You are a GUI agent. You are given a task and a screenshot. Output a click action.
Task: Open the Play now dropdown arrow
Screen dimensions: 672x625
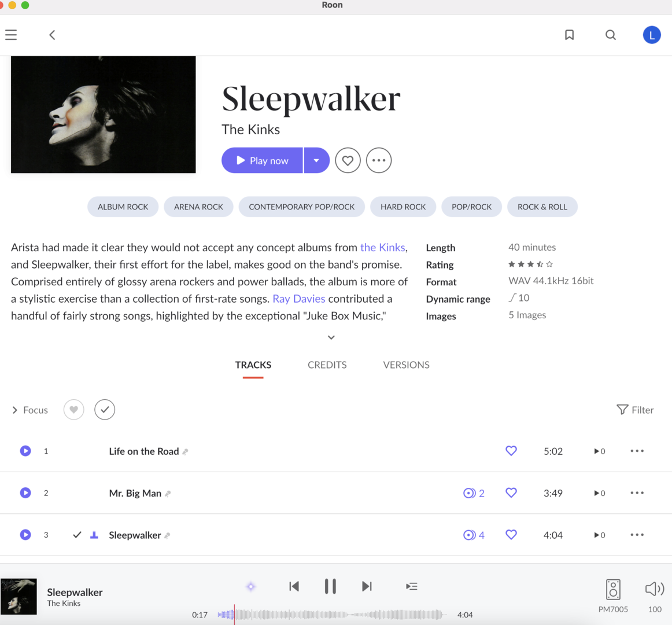[317, 160]
